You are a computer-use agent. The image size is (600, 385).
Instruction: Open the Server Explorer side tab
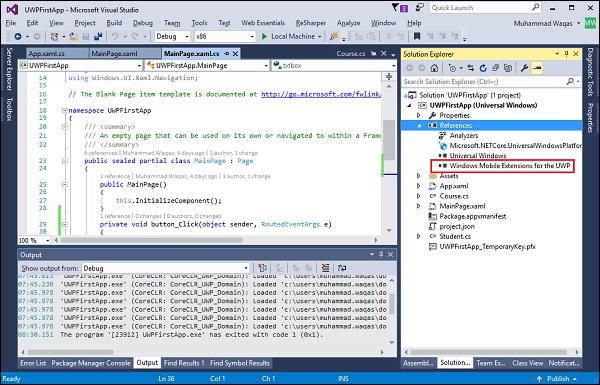pos(9,69)
